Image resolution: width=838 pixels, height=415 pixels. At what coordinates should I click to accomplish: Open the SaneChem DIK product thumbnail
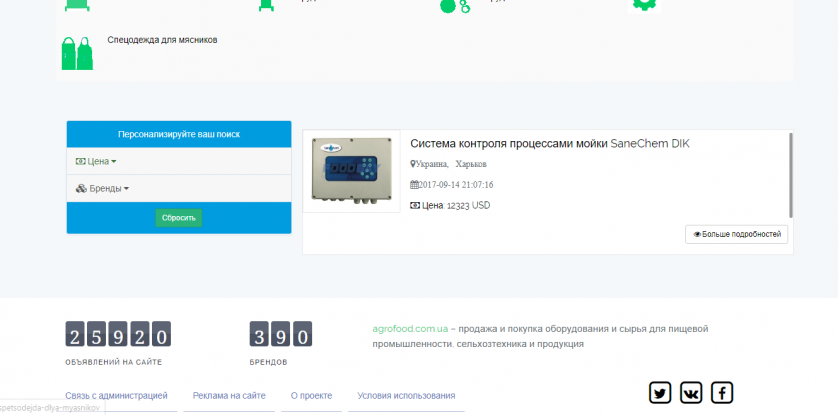pyautogui.click(x=352, y=171)
